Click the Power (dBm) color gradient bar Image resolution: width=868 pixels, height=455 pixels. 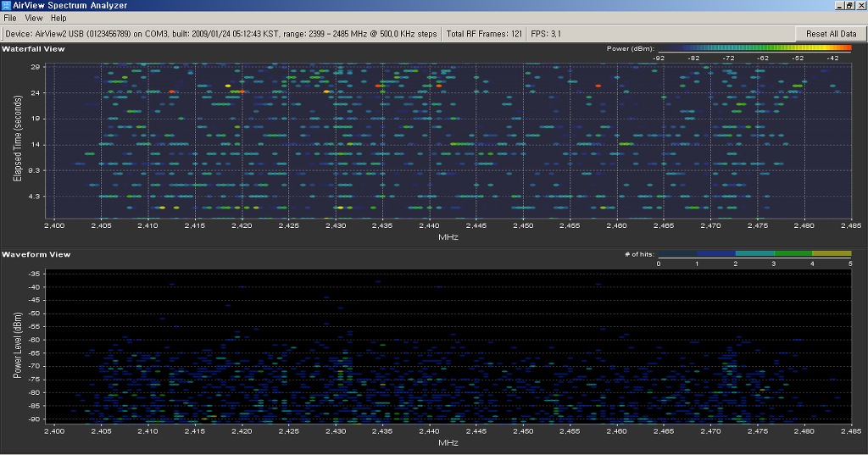click(754, 48)
